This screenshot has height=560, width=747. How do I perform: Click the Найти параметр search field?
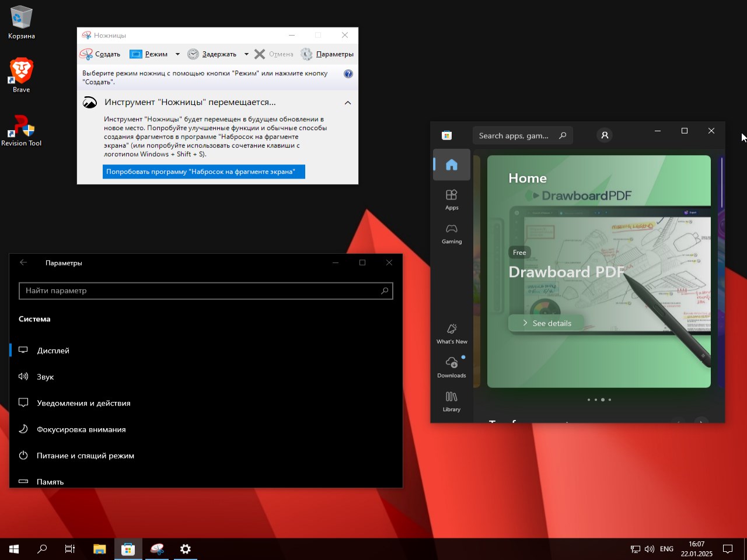click(201, 290)
